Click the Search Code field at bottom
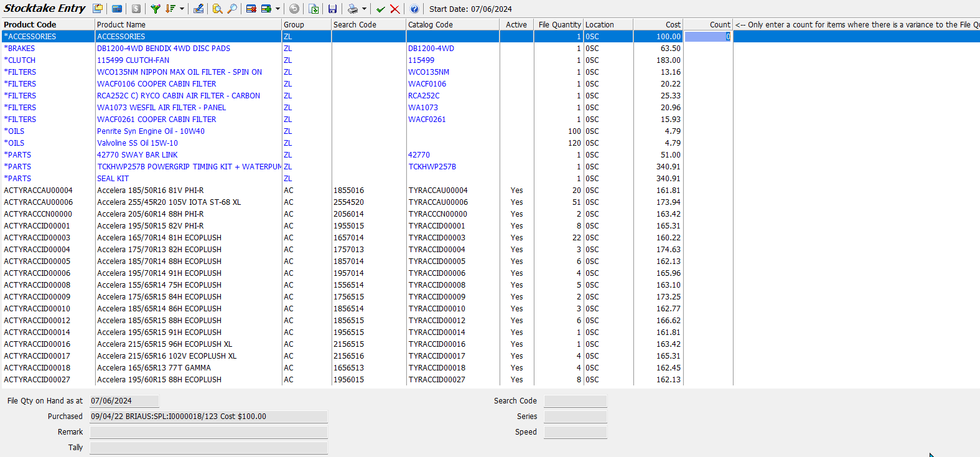This screenshot has height=457, width=980. click(575, 401)
